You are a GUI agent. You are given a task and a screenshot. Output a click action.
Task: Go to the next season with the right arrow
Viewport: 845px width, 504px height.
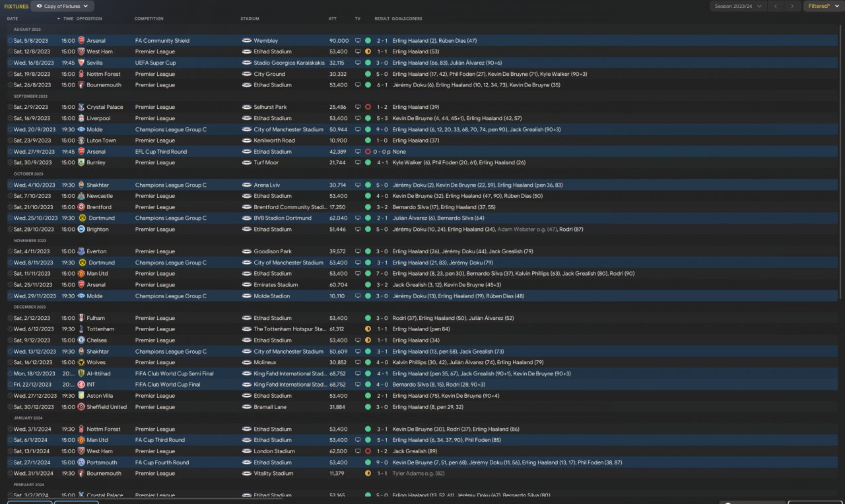[793, 7]
